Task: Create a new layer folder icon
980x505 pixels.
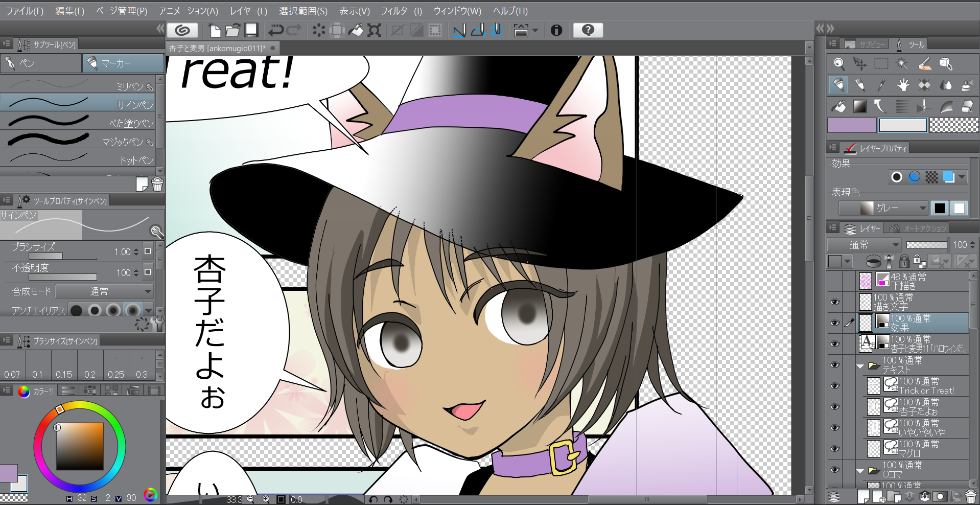Action: pyautogui.click(x=894, y=496)
